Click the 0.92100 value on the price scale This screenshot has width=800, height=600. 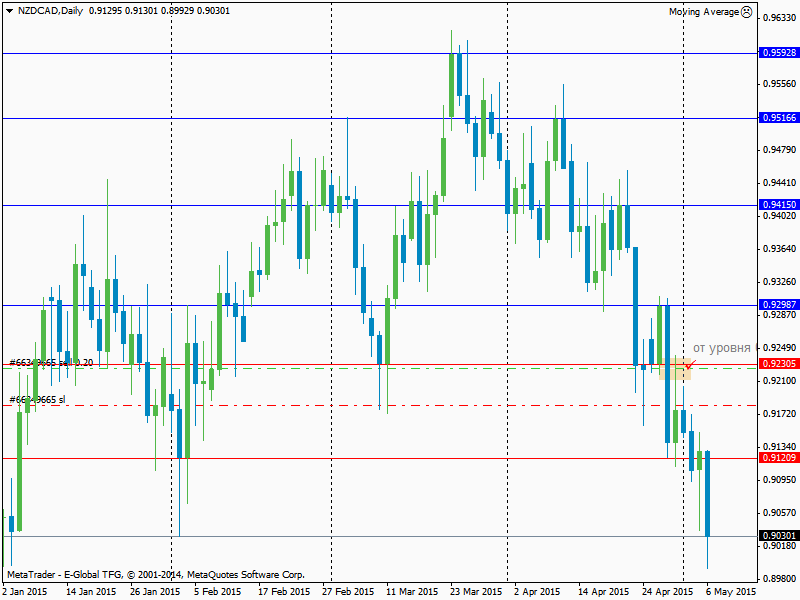click(x=779, y=381)
